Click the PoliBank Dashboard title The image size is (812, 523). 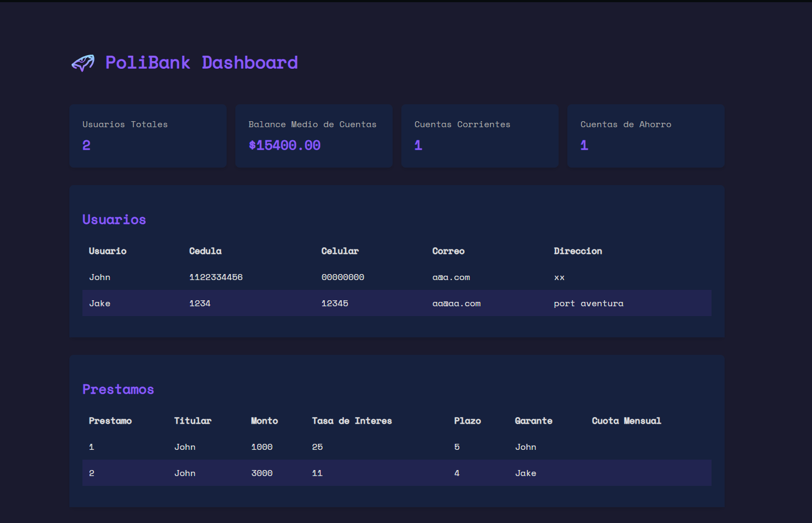point(201,62)
